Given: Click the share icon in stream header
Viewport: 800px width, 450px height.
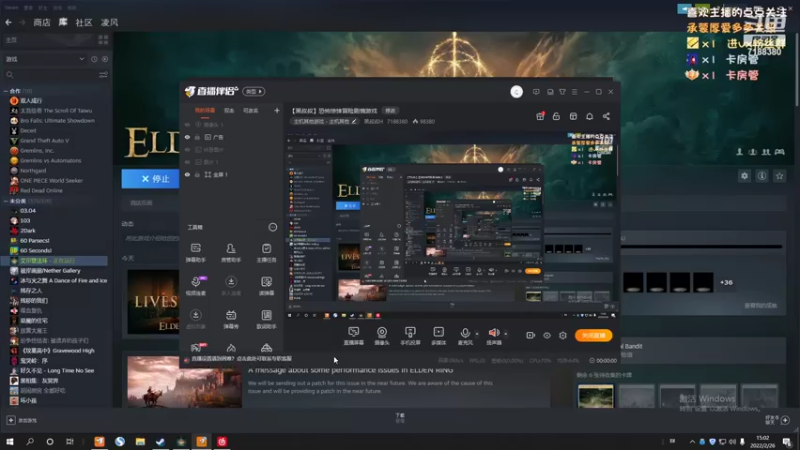Looking at the screenshot, I should (606, 116).
